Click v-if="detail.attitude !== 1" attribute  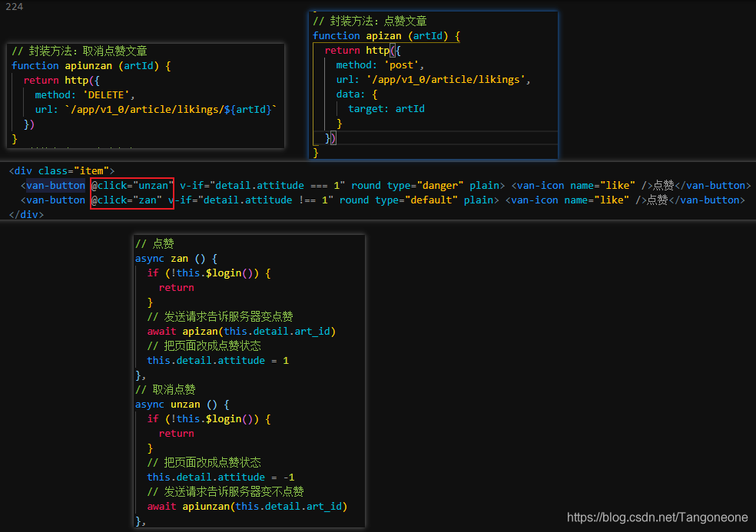pos(250,200)
